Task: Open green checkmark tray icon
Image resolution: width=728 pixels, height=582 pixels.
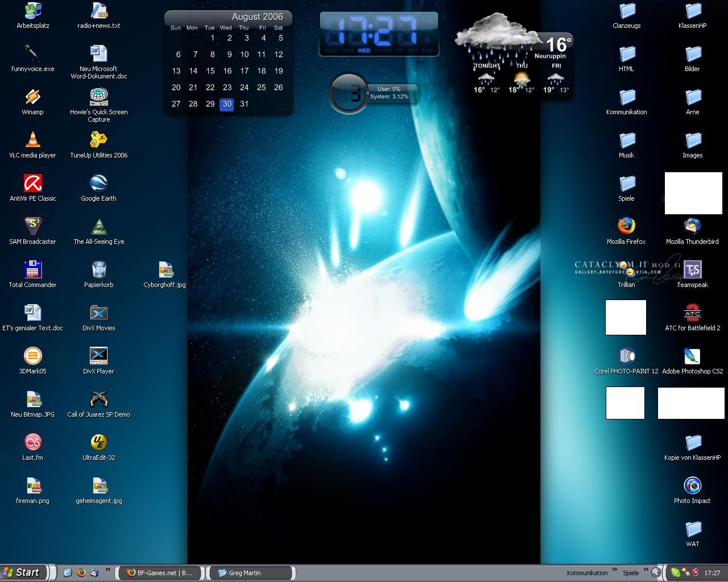Action: click(675, 573)
